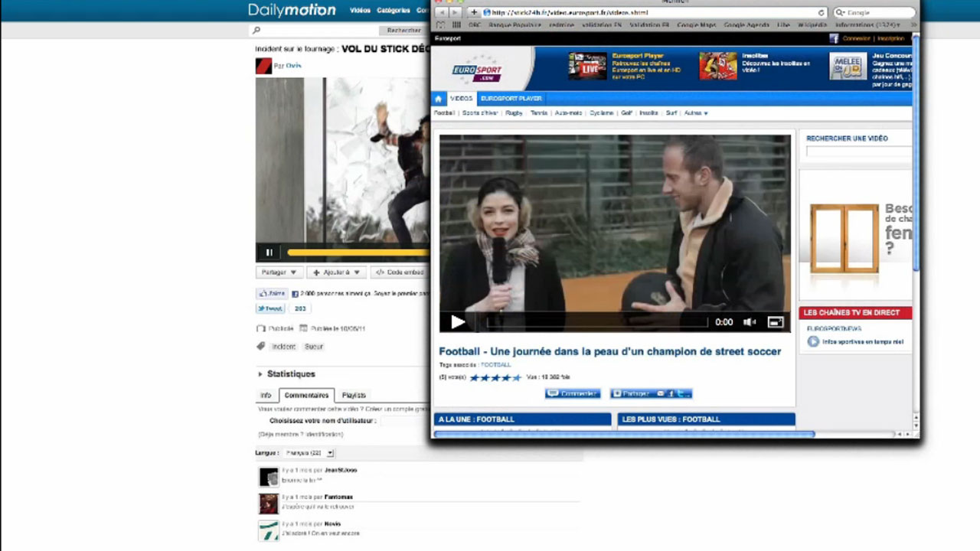Show more bookmarks with the chevron

coord(913,25)
